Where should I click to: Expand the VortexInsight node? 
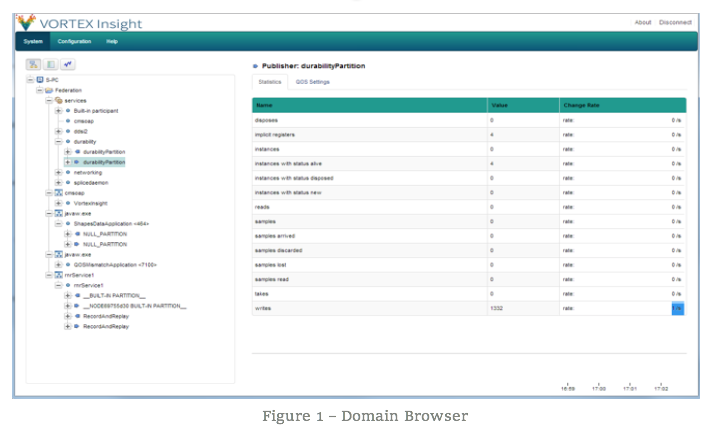click(58, 203)
